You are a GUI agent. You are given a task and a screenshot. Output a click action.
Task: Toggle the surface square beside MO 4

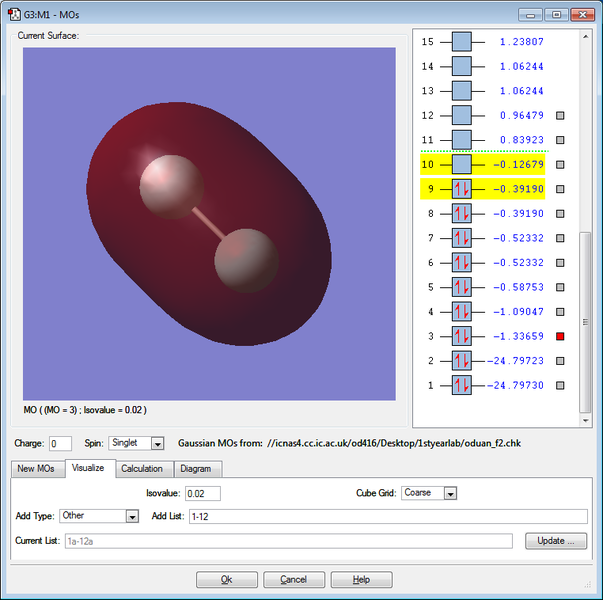(x=560, y=312)
